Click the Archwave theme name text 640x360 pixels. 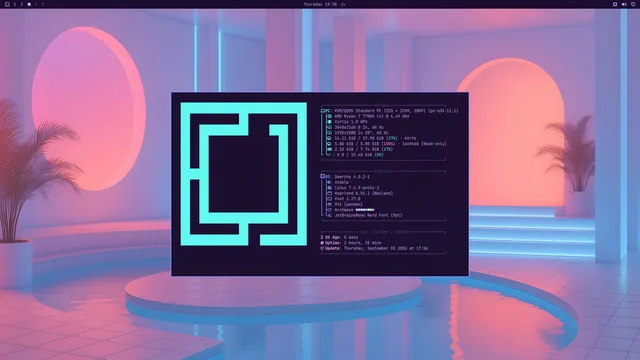tap(344, 210)
